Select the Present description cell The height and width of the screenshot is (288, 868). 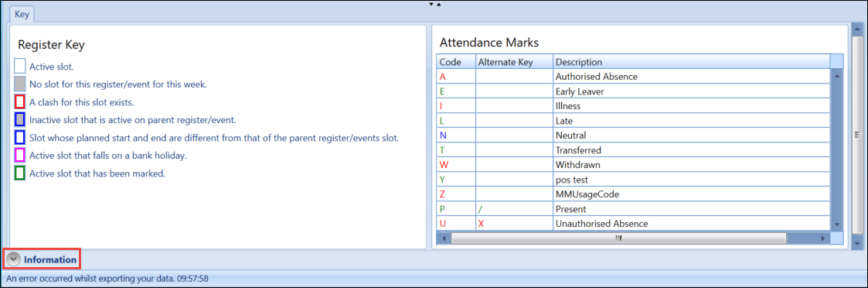(x=692, y=209)
